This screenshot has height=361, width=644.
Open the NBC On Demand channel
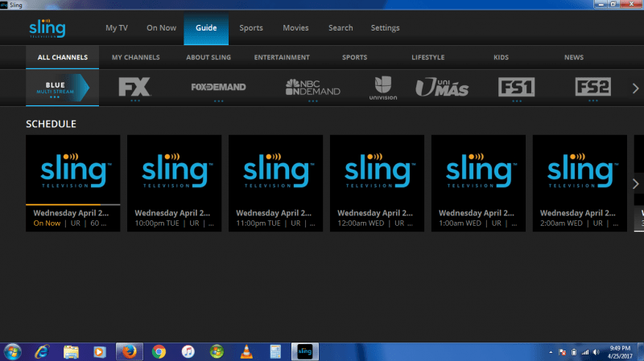(x=313, y=87)
